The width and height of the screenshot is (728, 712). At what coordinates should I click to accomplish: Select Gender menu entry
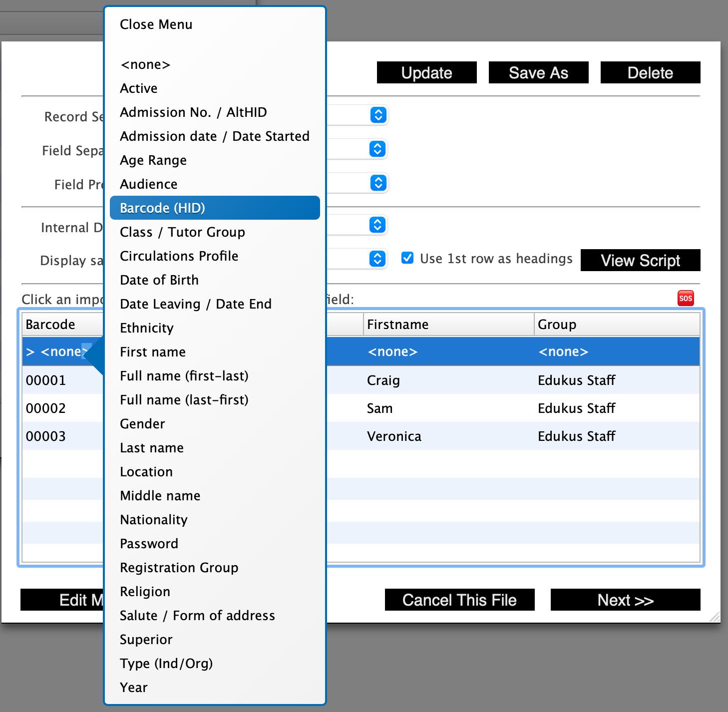click(x=215, y=424)
